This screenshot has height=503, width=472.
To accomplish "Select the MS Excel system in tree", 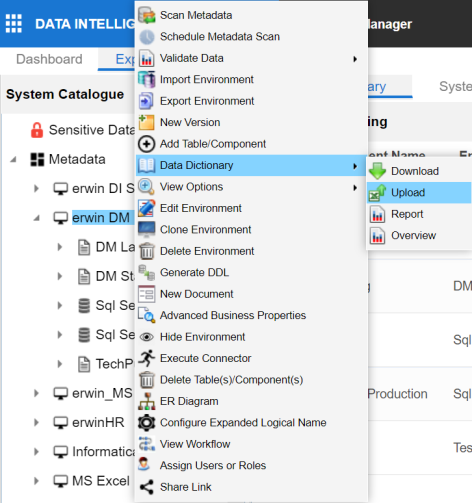I will coord(101,481).
